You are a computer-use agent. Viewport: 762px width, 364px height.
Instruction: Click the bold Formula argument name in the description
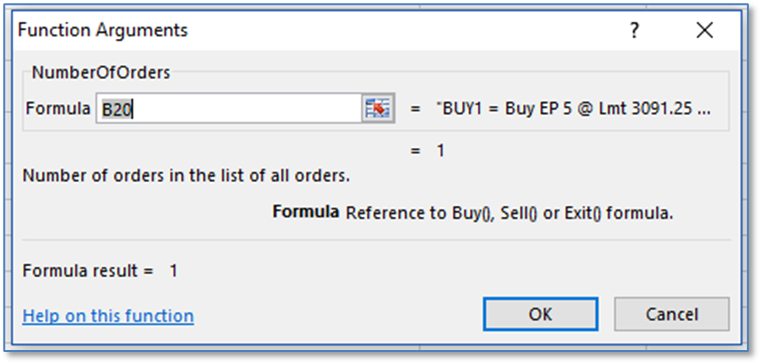point(306,212)
